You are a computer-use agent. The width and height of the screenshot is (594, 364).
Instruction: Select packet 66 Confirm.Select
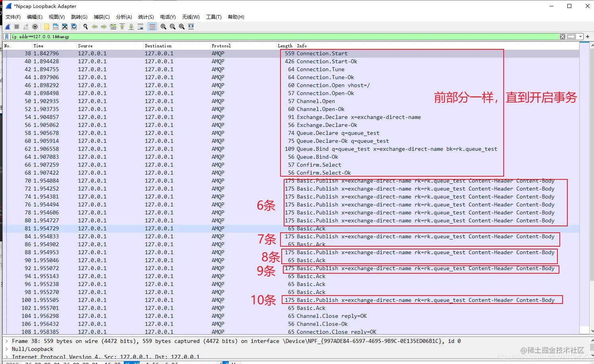[291, 165]
